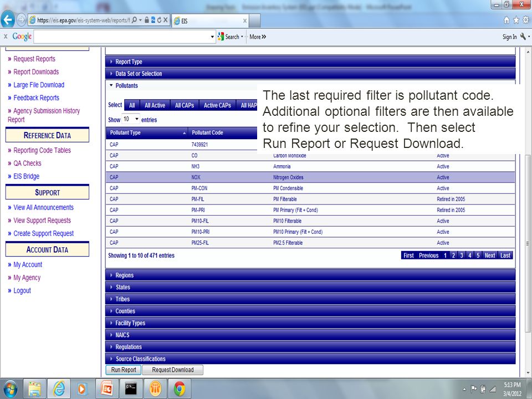
Task: Expand the Source Classifications section
Action: (x=310, y=359)
